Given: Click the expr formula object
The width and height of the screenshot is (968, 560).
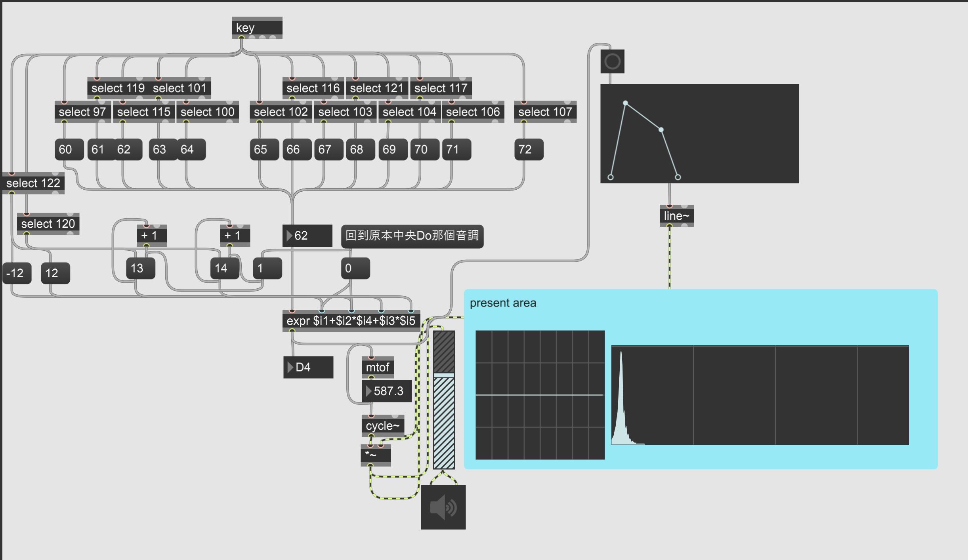Looking at the screenshot, I should [351, 320].
